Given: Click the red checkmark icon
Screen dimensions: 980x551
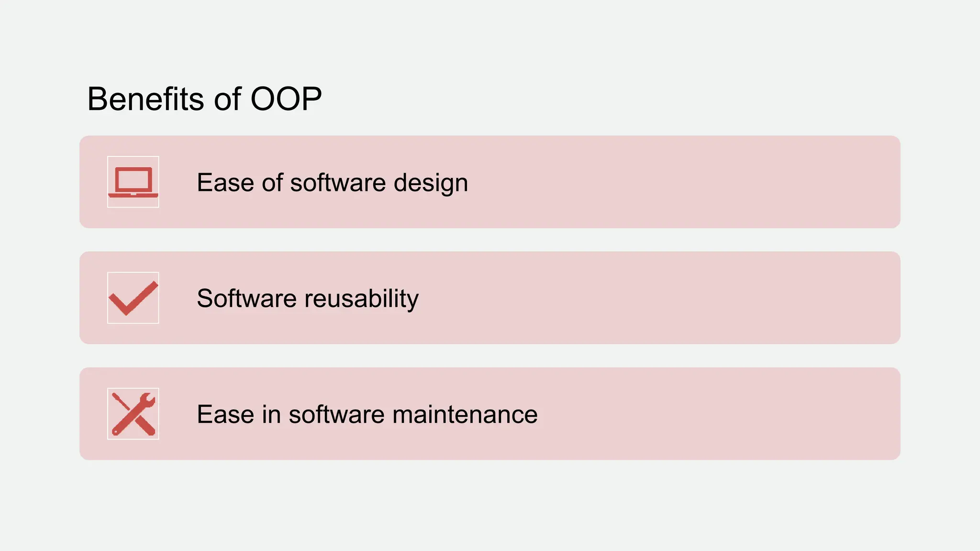Looking at the screenshot, I should click(x=133, y=298).
